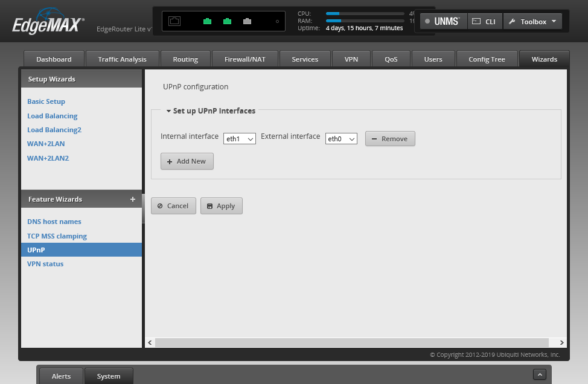This screenshot has width=588, height=384.
Task: Click the horizontal scrollbar left arrow
Action: coord(150,342)
